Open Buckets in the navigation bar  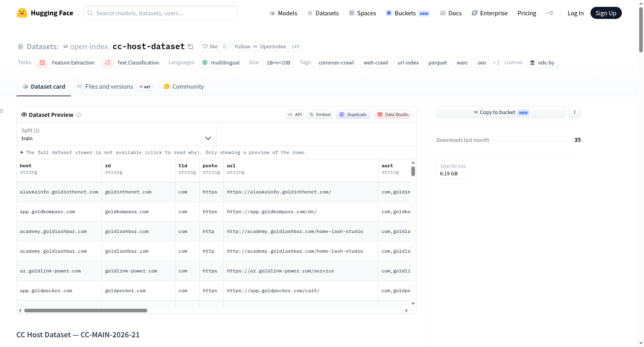408,13
